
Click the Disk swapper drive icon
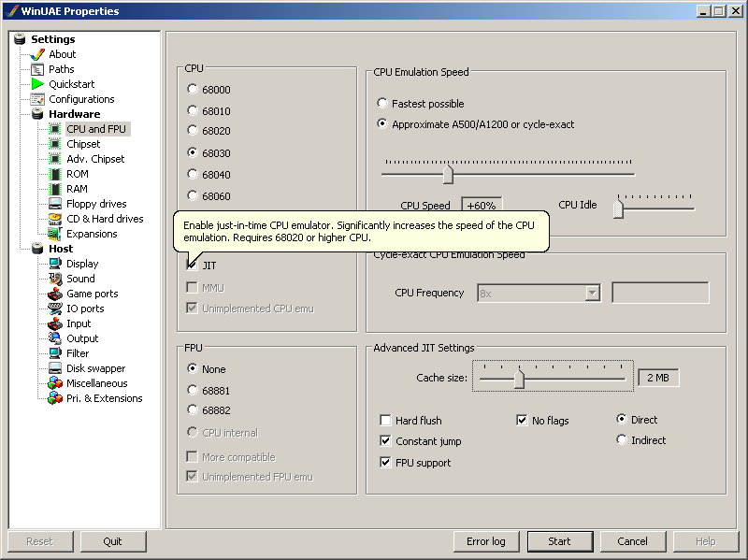click(55, 368)
